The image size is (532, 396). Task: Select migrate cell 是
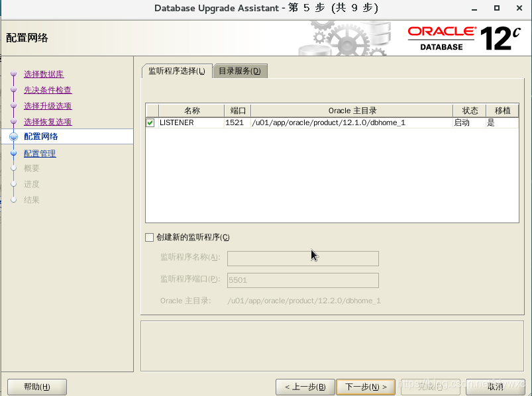[x=502, y=123]
